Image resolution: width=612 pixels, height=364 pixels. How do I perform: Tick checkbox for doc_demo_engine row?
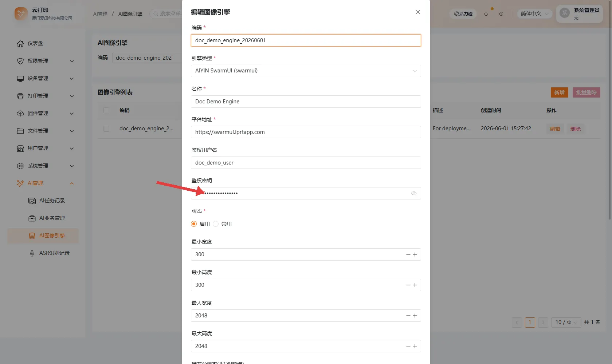click(106, 129)
